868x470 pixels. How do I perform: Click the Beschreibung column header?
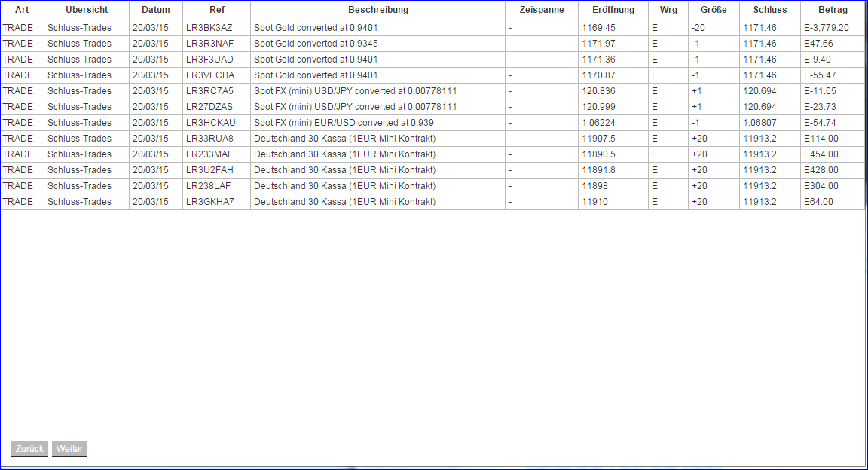click(x=377, y=10)
